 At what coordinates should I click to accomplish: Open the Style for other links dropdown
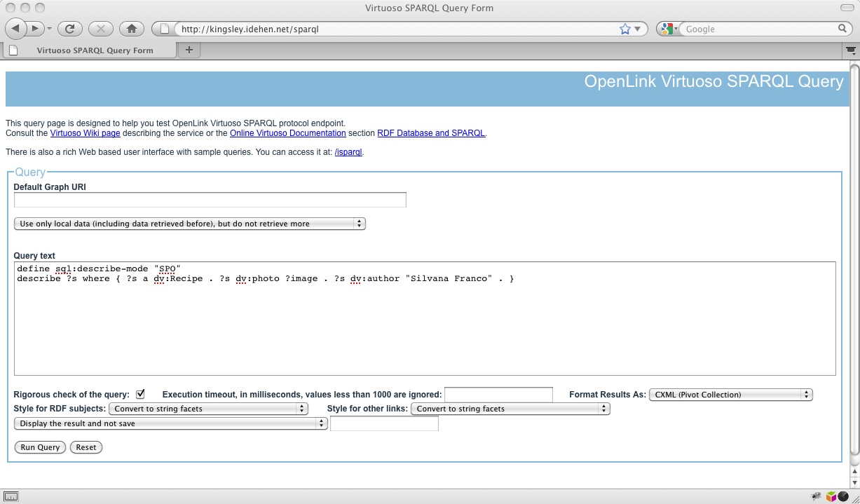pyautogui.click(x=510, y=409)
